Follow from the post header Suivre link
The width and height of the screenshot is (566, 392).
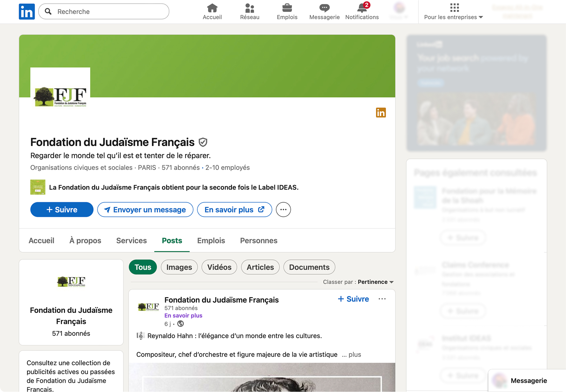click(x=353, y=299)
